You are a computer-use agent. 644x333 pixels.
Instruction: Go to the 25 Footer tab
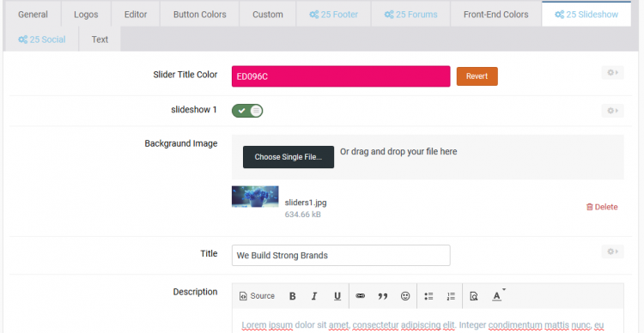(333, 15)
